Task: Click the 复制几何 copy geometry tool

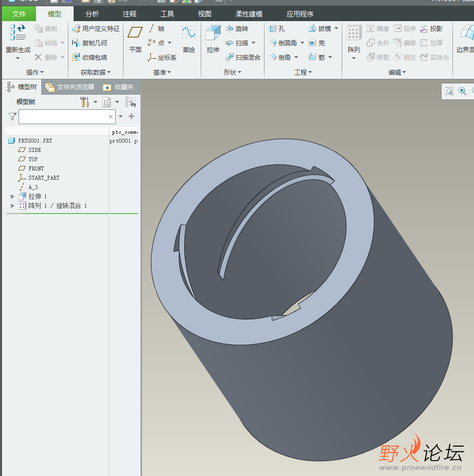Action: coord(90,43)
